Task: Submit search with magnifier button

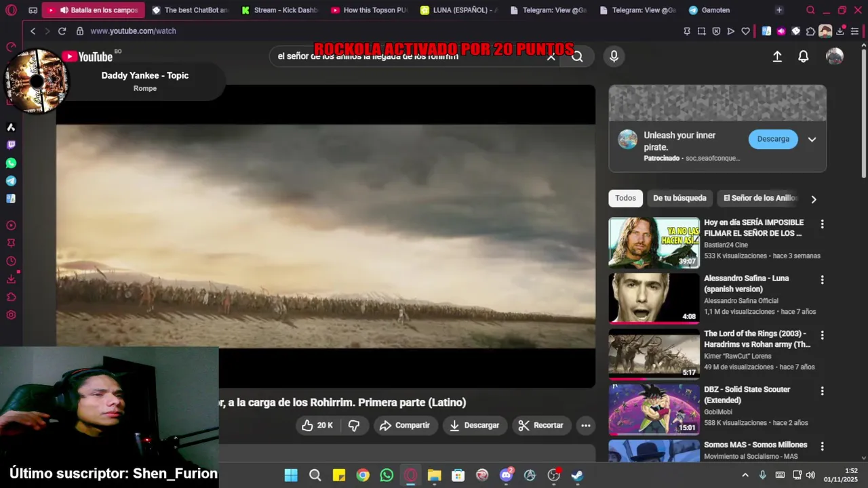Action: pyautogui.click(x=577, y=57)
